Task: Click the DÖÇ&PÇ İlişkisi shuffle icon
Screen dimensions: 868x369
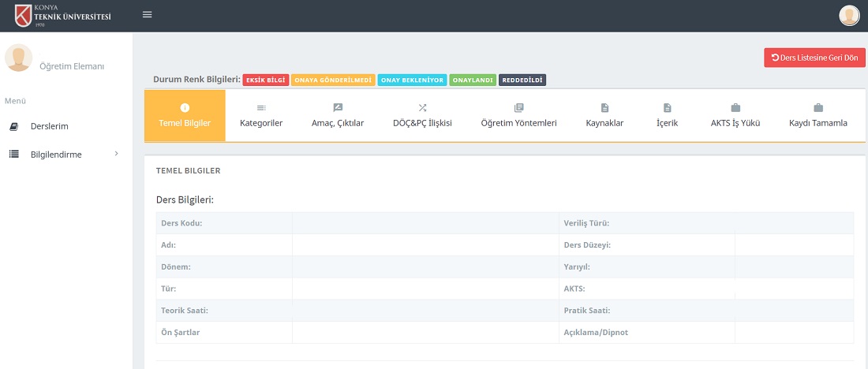Action: tap(422, 108)
